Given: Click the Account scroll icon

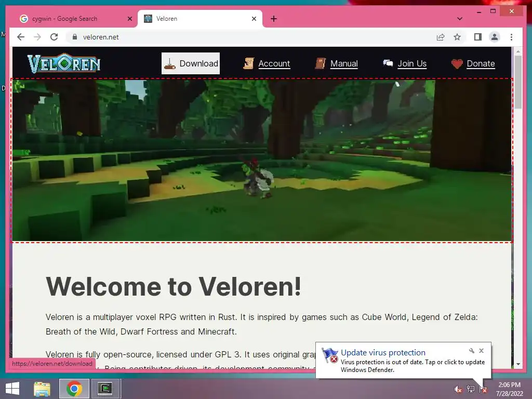Looking at the screenshot, I should pos(248,63).
